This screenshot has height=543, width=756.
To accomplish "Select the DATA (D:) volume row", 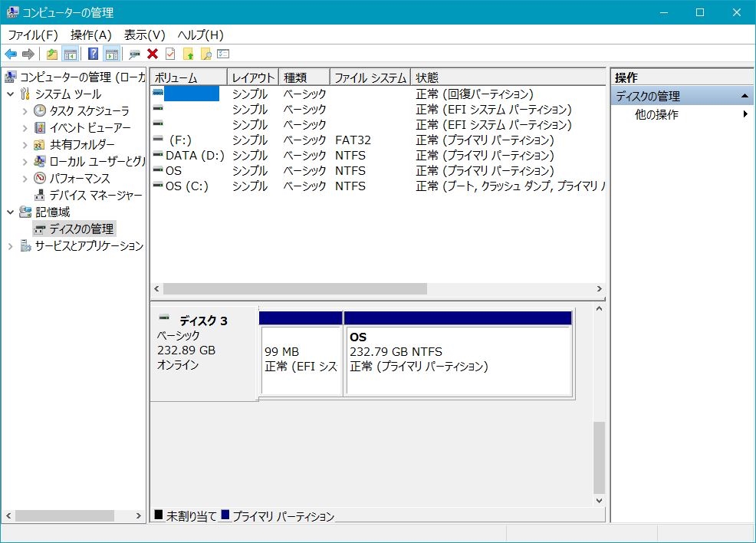I will tap(379, 155).
